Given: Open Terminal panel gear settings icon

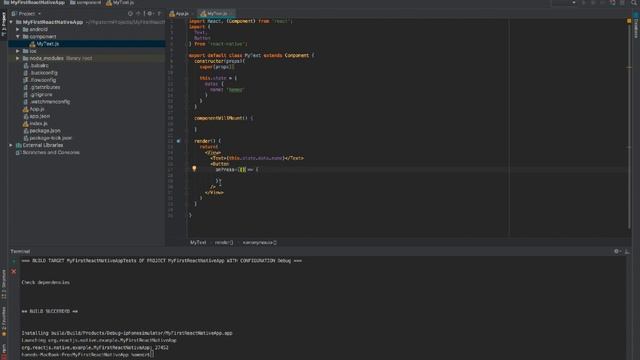Looking at the screenshot, I should (x=617, y=251).
